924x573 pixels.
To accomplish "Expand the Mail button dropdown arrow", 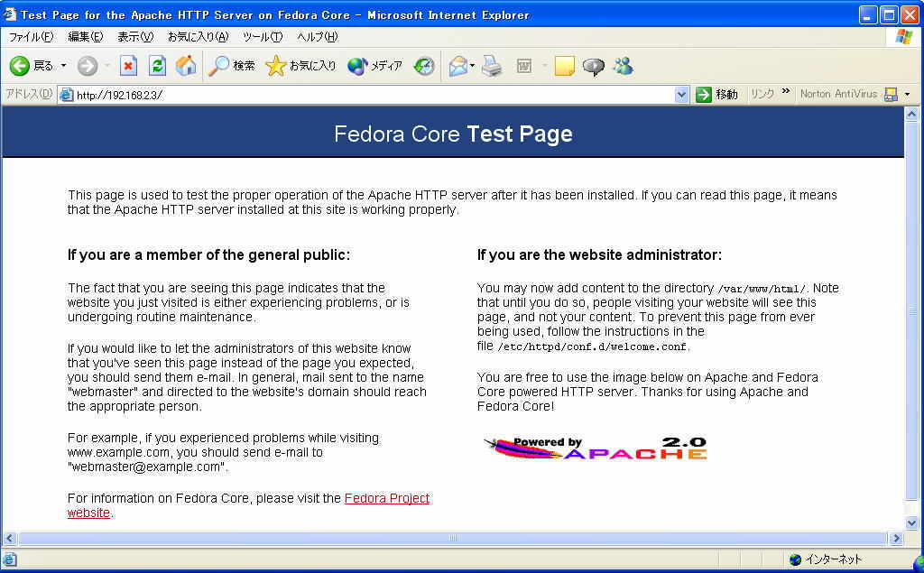I will tap(472, 66).
